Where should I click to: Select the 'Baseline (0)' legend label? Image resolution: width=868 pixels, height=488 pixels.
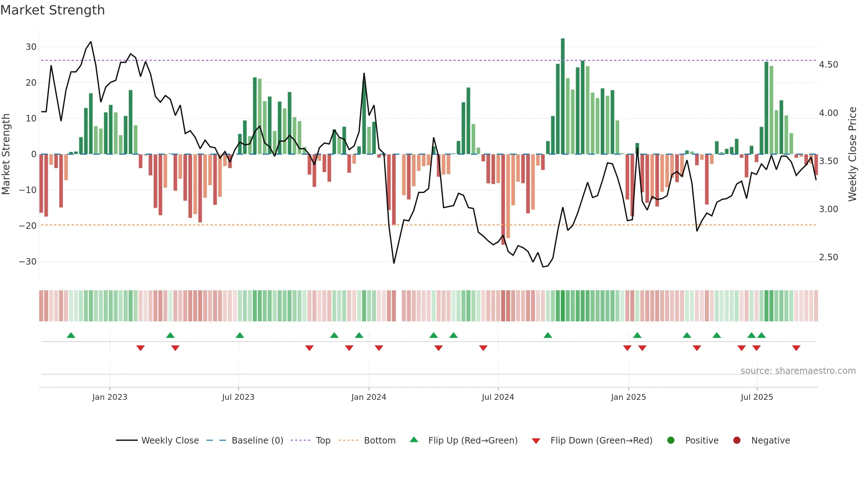(x=258, y=440)
